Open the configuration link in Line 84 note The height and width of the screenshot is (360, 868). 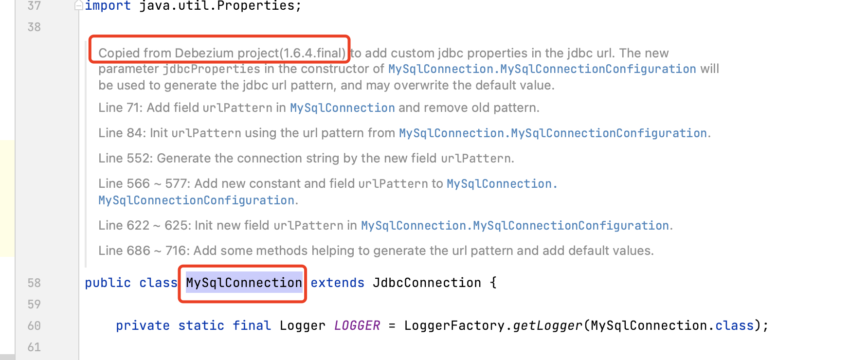(553, 133)
